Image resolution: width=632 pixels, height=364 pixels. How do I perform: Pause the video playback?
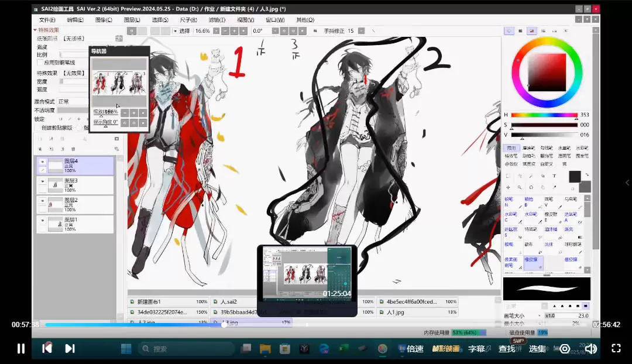pos(20,349)
